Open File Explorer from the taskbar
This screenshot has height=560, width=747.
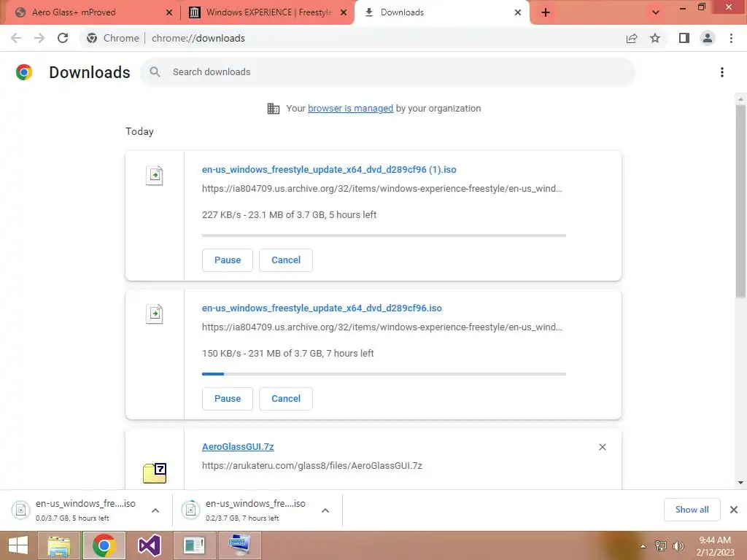(59, 545)
